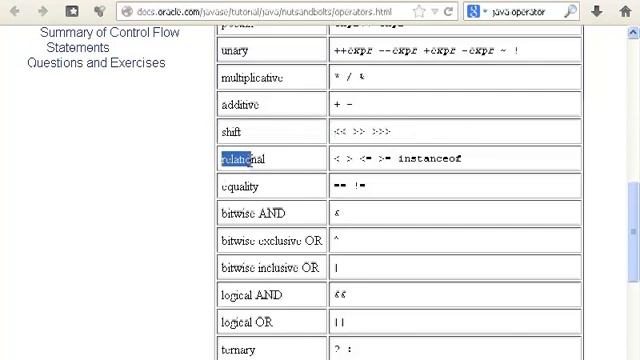Click the highlighted 'relational' cell
The height and width of the screenshot is (360, 640).
tap(272, 159)
